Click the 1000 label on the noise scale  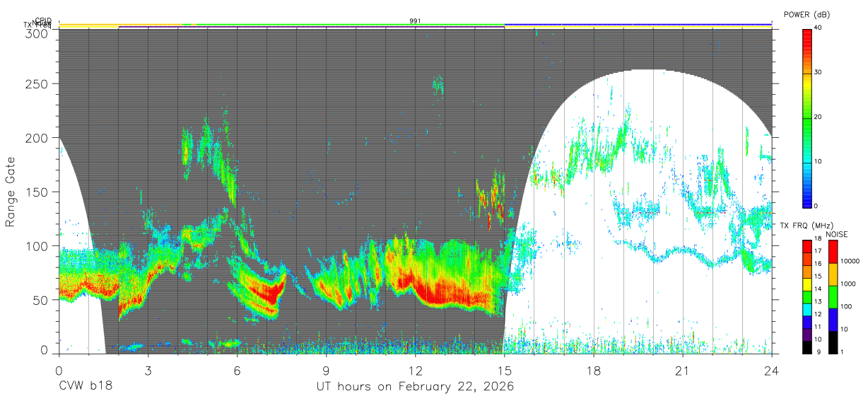(x=849, y=284)
